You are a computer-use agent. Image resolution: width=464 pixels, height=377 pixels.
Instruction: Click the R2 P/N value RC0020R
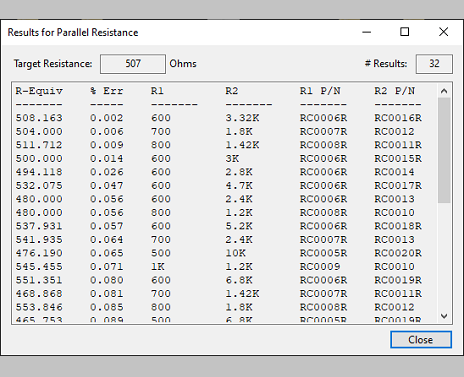pos(398,253)
